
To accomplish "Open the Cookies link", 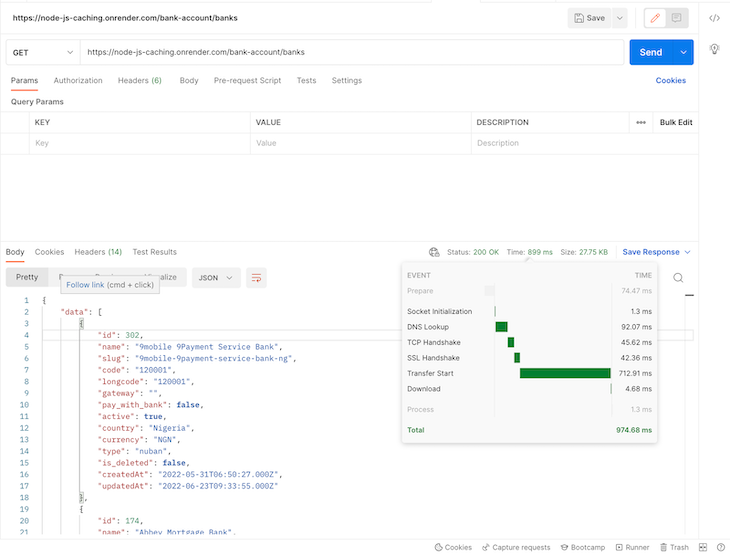I will tap(670, 80).
